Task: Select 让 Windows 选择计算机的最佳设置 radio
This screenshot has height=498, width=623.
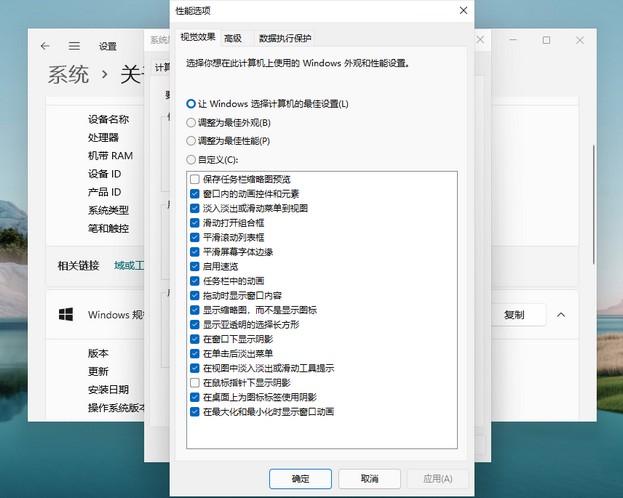Action: [191, 104]
